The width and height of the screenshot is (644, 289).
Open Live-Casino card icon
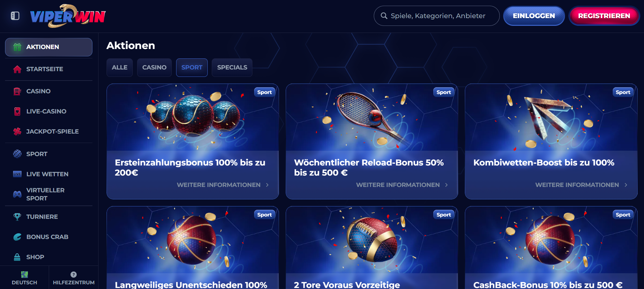click(17, 111)
